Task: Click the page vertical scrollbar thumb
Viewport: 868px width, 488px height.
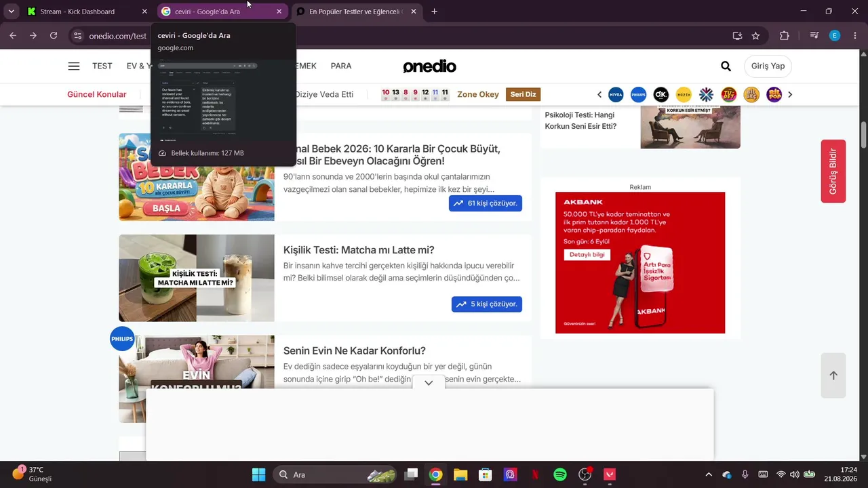Action: pyautogui.click(x=863, y=134)
